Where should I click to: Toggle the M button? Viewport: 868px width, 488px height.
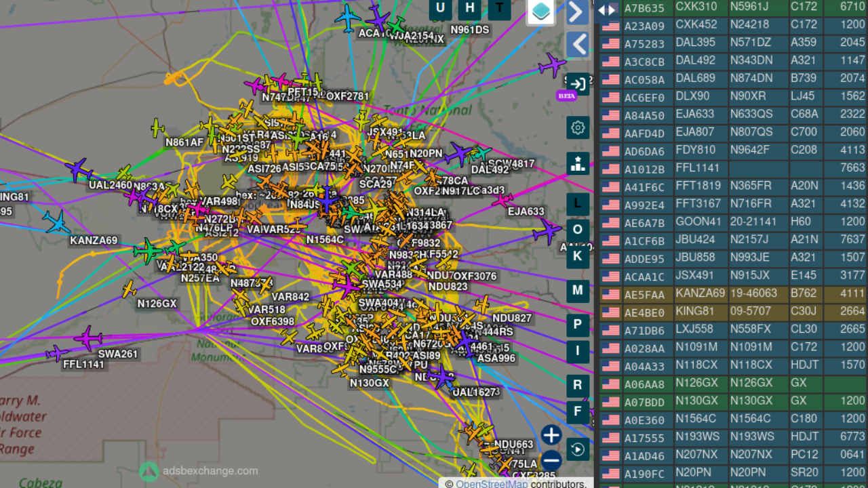(x=578, y=290)
